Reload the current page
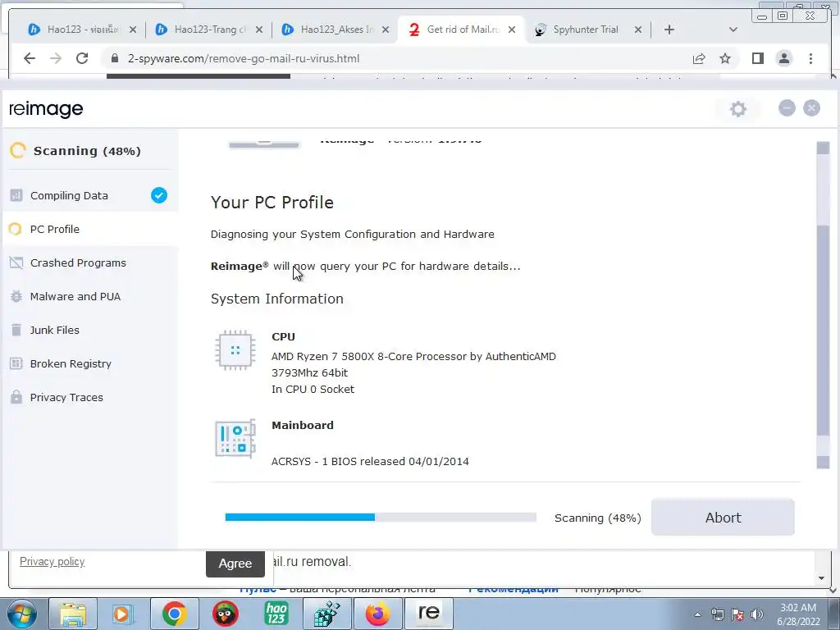 [x=82, y=58]
